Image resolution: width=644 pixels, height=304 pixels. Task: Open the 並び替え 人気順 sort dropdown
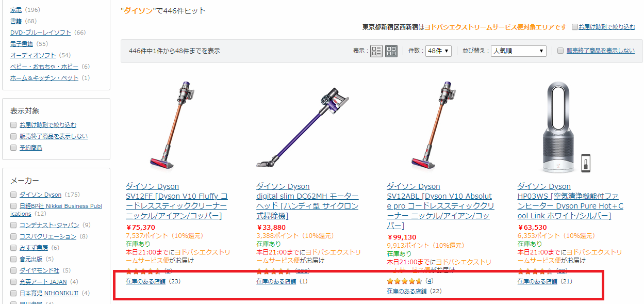[x=519, y=51]
